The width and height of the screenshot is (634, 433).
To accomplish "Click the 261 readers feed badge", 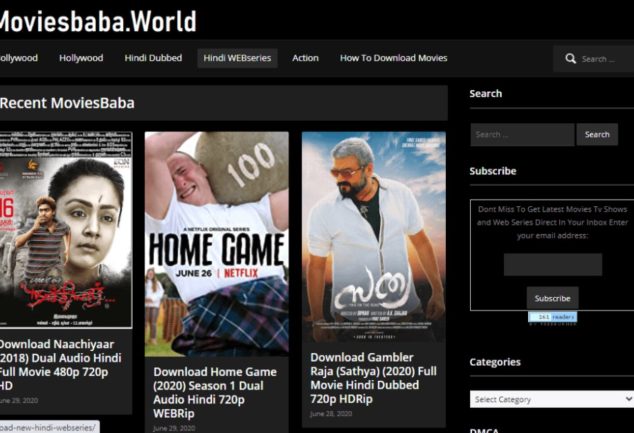I will [x=552, y=317].
